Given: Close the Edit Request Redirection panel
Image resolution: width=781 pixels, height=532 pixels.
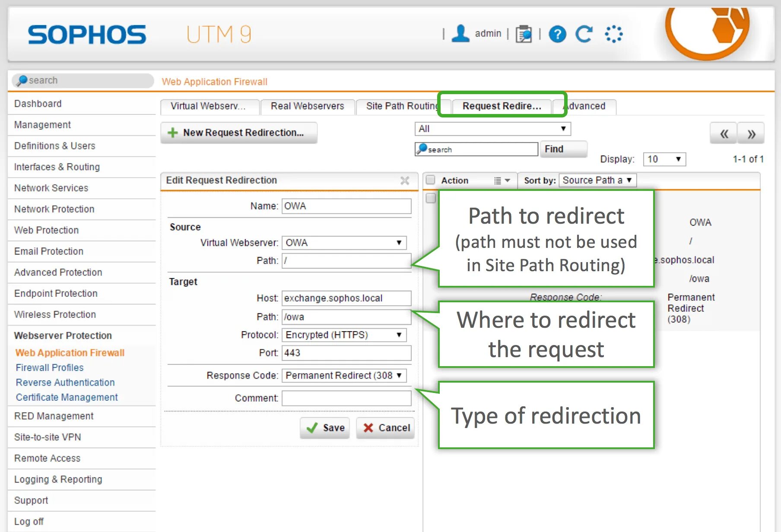Looking at the screenshot, I should tap(405, 180).
